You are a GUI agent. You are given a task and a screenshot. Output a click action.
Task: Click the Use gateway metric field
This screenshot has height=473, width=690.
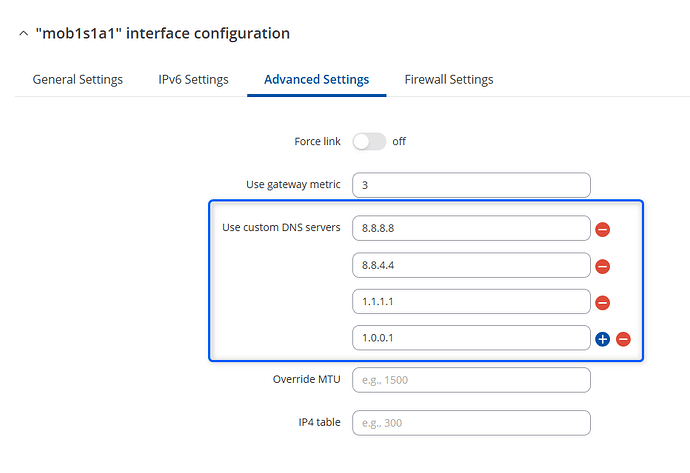pos(471,185)
